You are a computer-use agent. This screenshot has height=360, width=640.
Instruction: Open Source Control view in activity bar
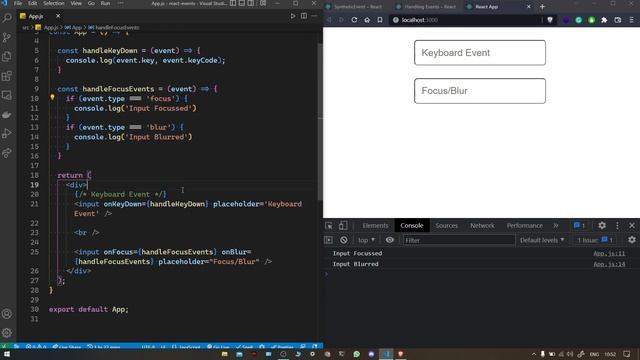click(x=7, y=37)
